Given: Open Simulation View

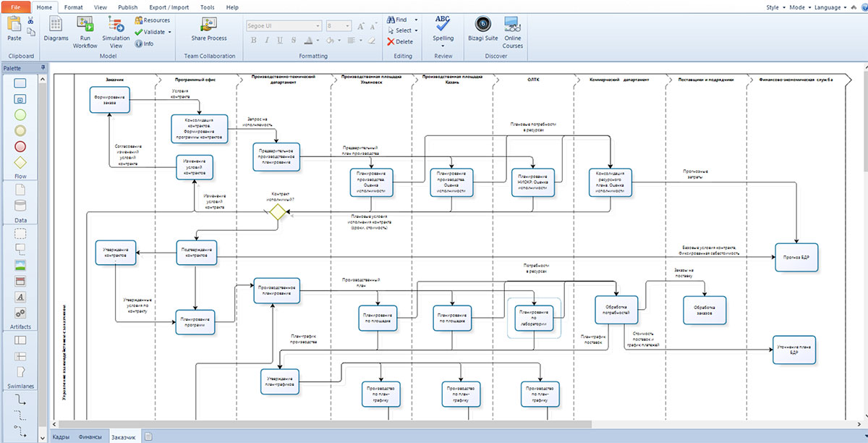Looking at the screenshot, I should point(116,24).
